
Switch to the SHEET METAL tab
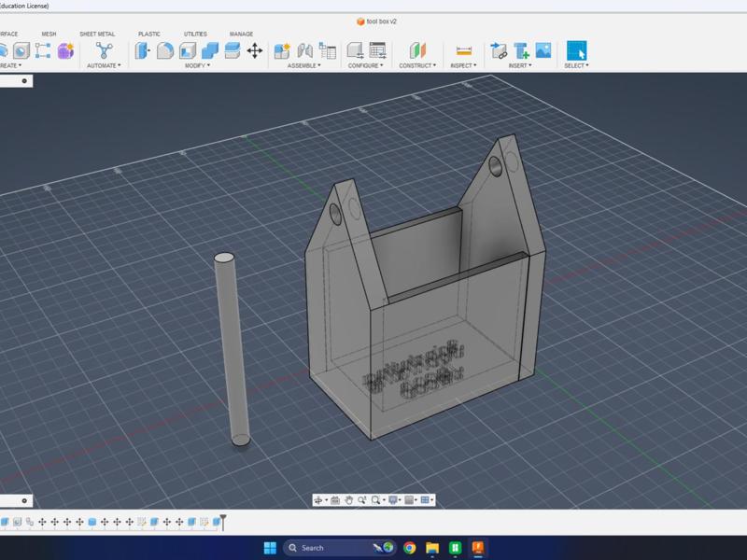[97, 34]
